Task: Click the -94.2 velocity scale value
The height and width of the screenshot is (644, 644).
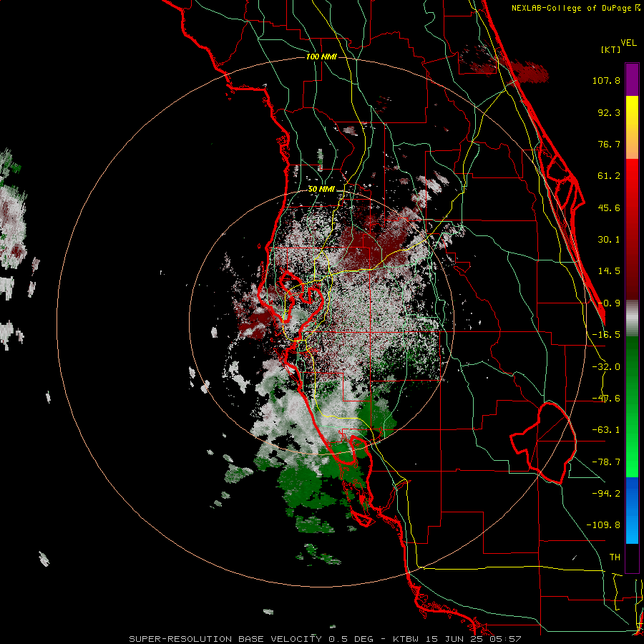Action: [606, 493]
